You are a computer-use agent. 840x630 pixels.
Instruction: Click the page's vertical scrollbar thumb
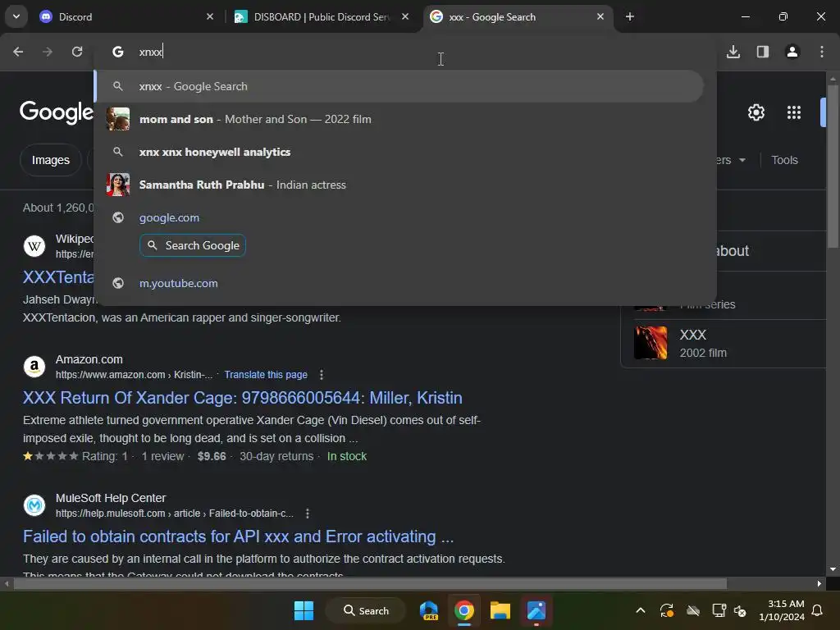pyautogui.click(x=833, y=166)
